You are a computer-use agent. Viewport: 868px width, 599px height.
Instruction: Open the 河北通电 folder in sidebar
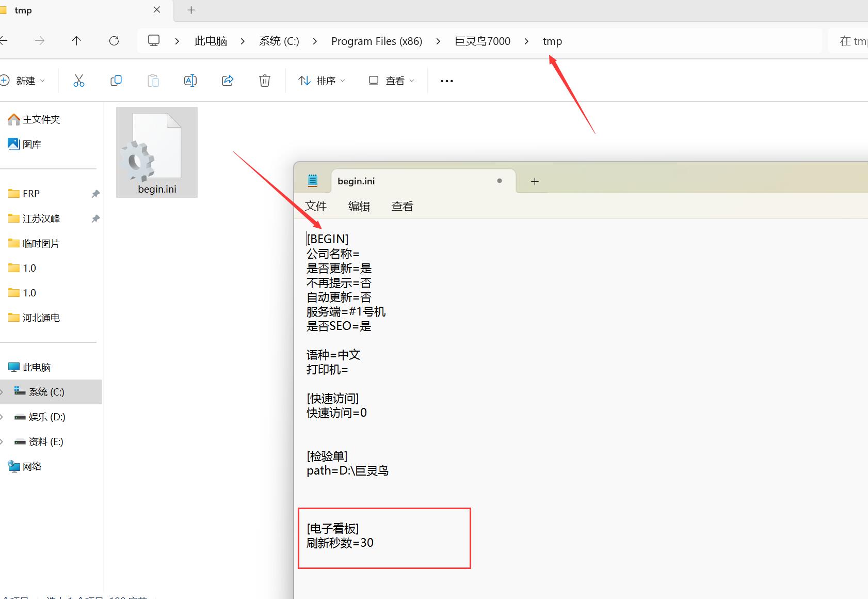(x=41, y=318)
